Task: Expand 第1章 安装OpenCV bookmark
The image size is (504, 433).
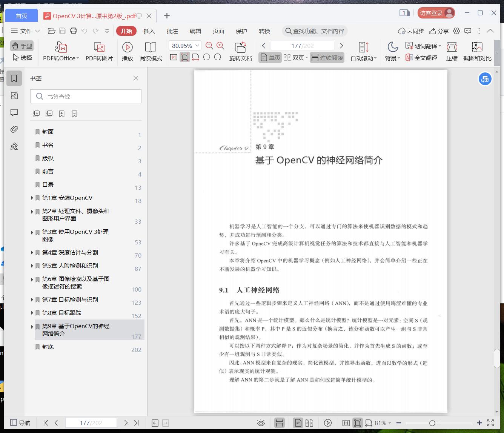Action: (32, 198)
